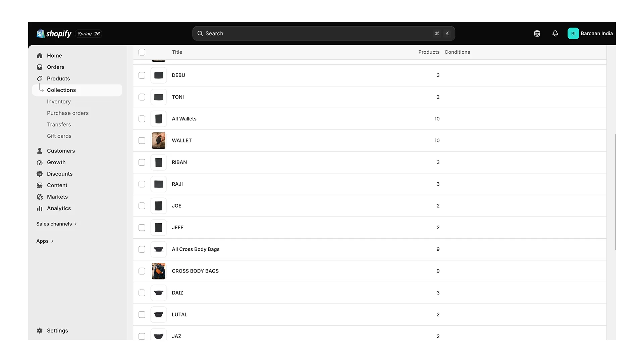Open the LUTAL collection title

(x=179, y=315)
